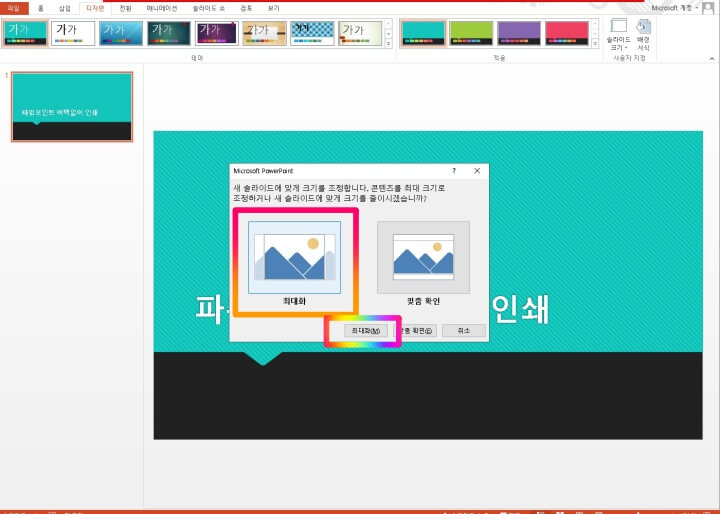Open the 슬라이드 쇼 ribbon tab
Screen dimensions: 720x514
click(x=208, y=8)
